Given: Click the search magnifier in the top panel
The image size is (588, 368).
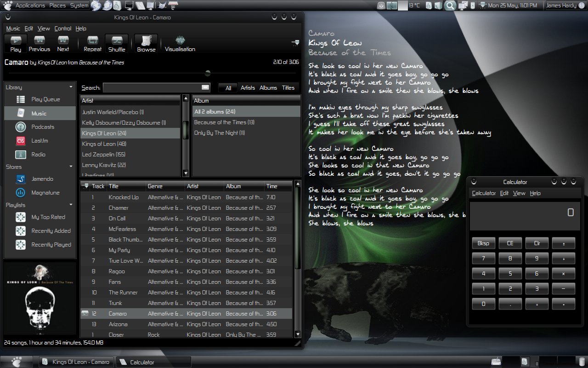Looking at the screenshot, I should pyautogui.click(x=450, y=6).
